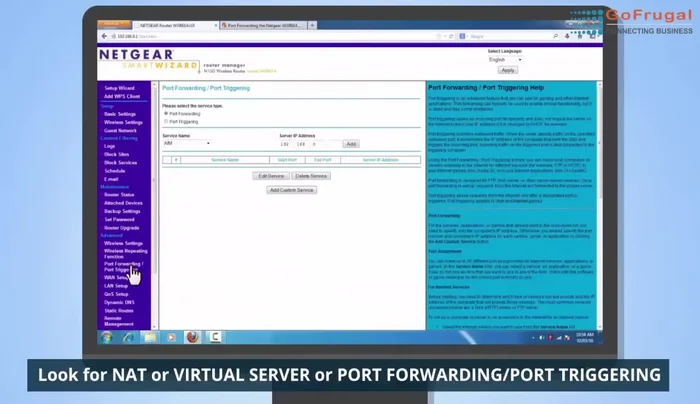Screen dimensions: 700x404
Task: Select the Port Triggering radio button
Action: coord(166,121)
